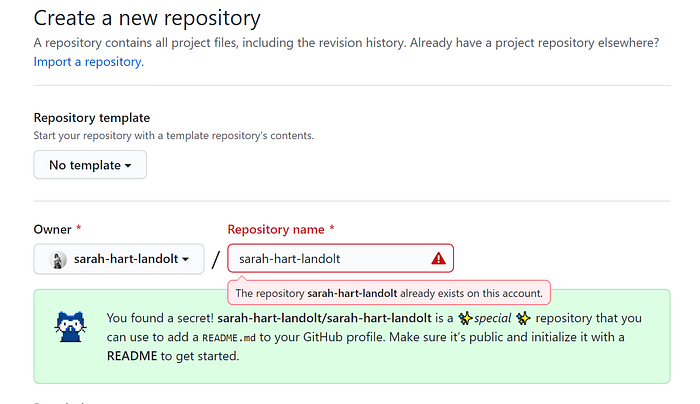Open the No template dropdown

click(x=90, y=165)
